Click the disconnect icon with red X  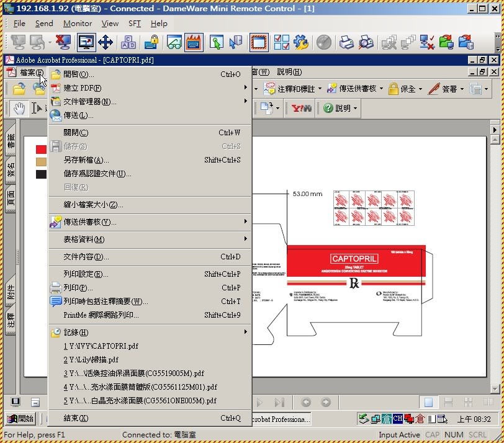pos(63,42)
